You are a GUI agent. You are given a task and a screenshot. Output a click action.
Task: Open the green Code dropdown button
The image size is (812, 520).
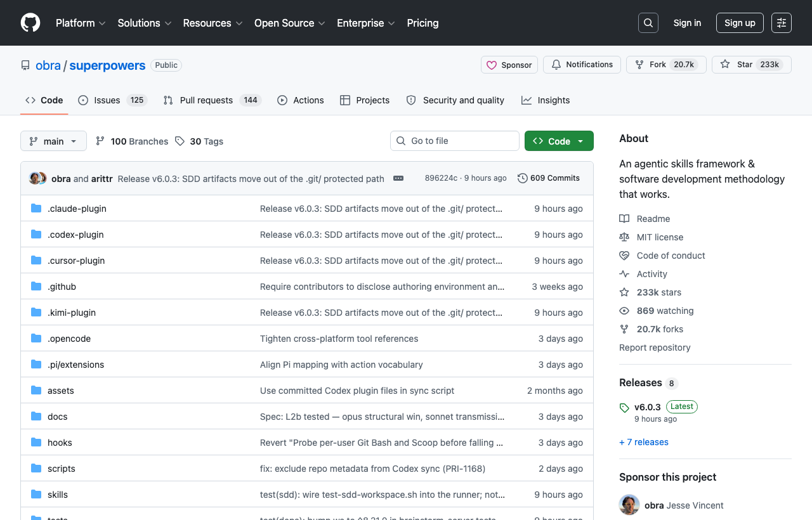coord(559,141)
